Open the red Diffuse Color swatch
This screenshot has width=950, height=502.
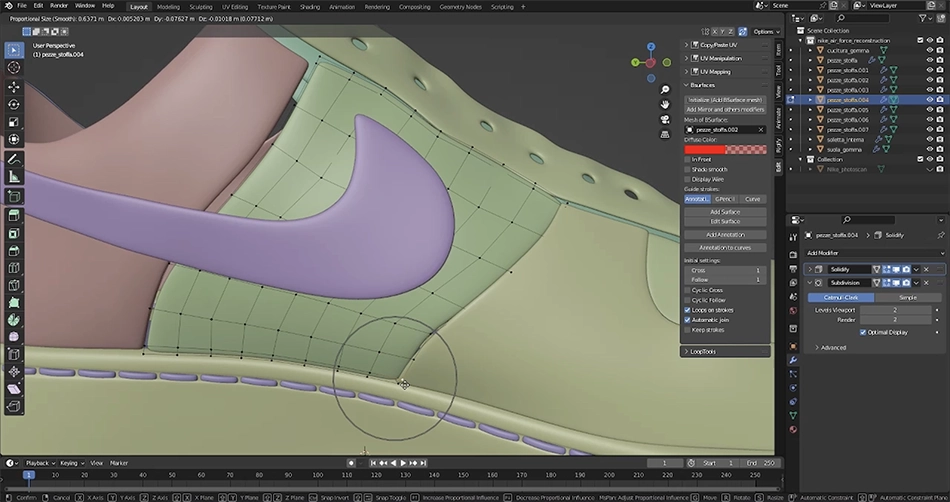[725, 150]
